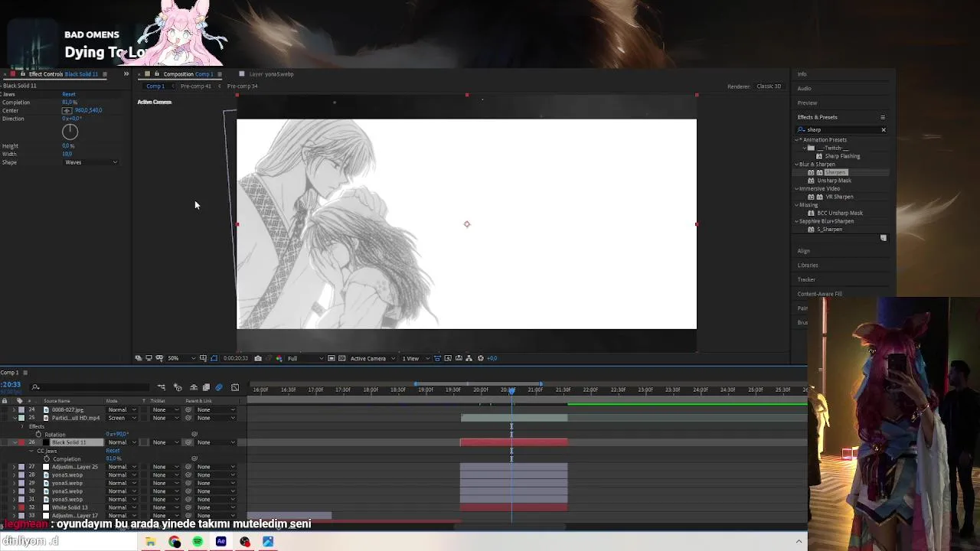Toggle the Always Preview This View icon
The height and width of the screenshot is (551, 980).
(138, 358)
